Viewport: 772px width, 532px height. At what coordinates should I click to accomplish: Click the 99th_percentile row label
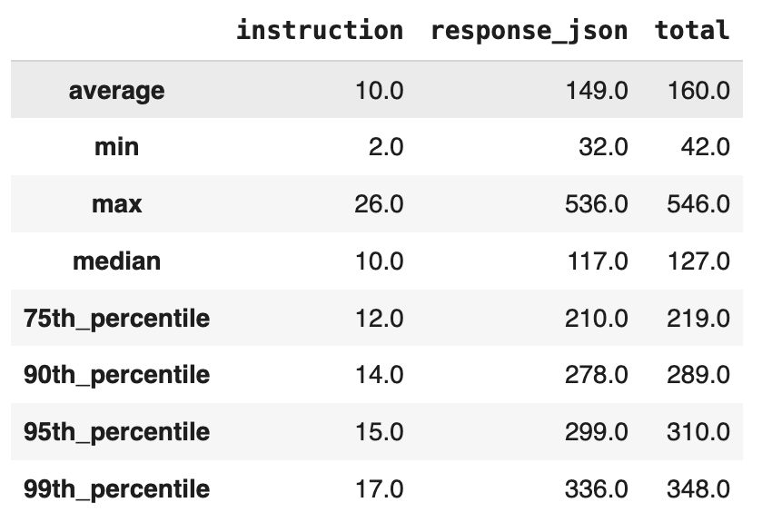(116, 489)
